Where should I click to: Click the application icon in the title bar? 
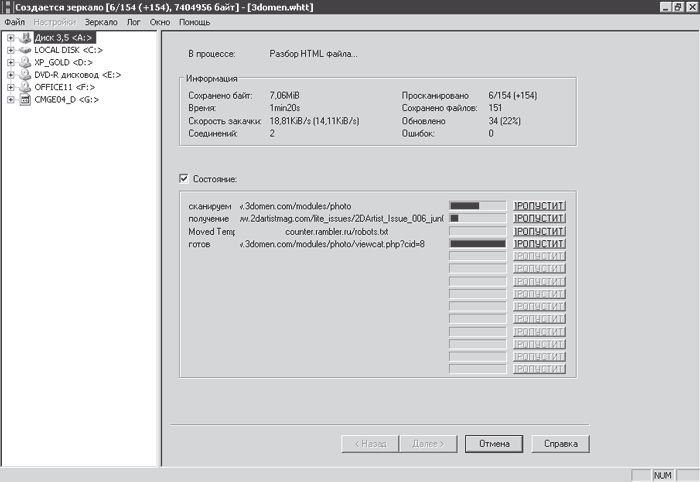point(7,7)
